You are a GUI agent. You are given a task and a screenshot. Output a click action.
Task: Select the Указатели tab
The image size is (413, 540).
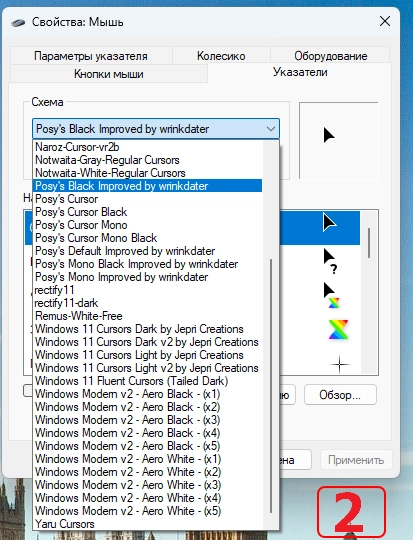300,72
